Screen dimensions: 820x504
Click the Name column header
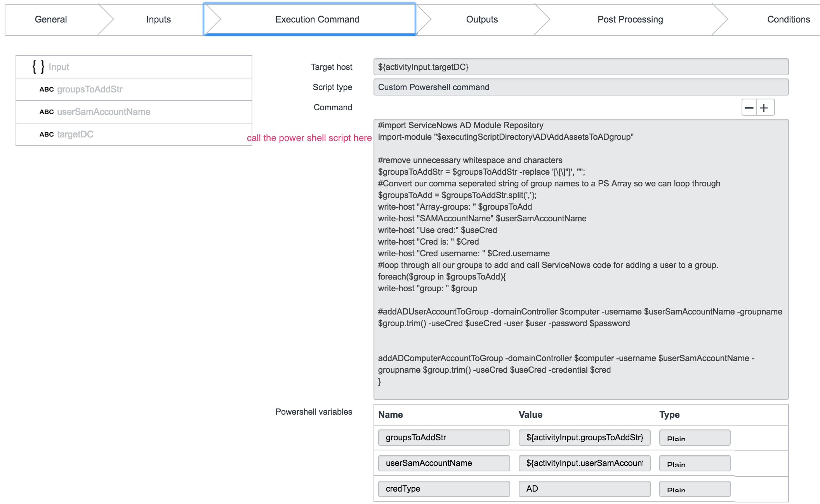pyautogui.click(x=391, y=415)
